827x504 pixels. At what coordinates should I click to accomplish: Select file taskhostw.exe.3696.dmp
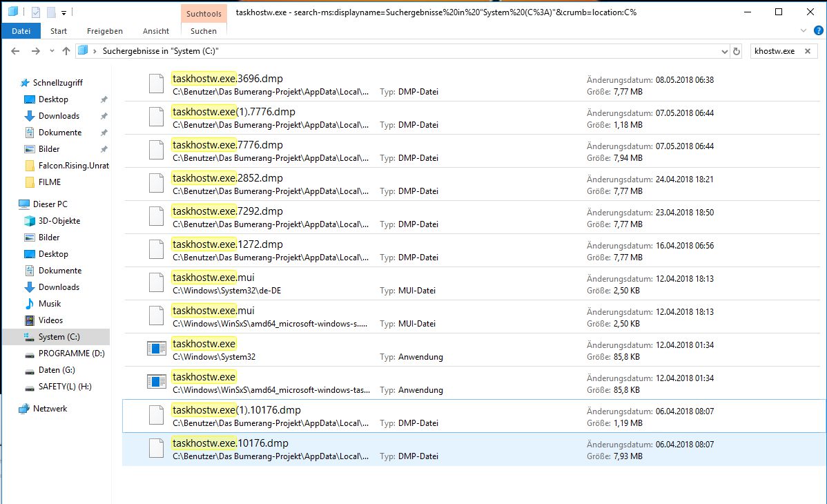click(x=471, y=85)
